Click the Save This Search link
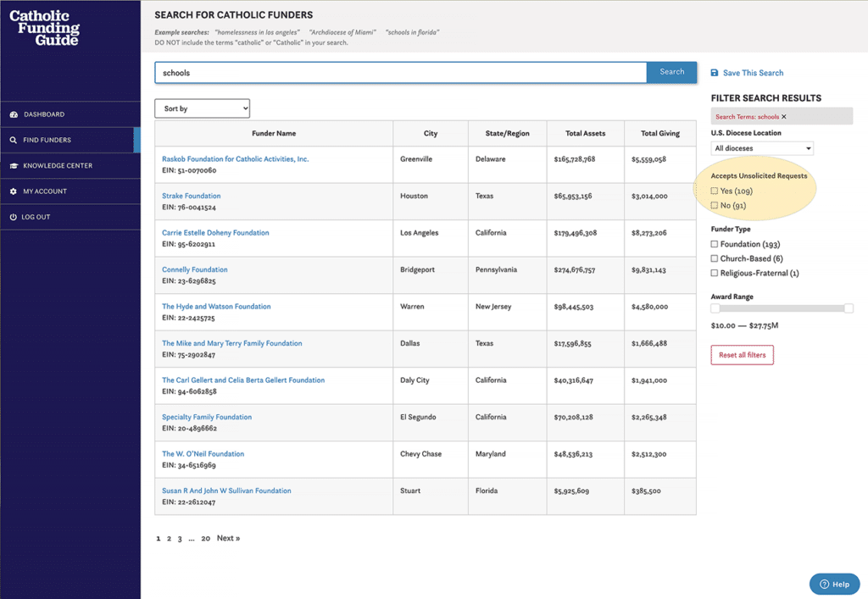 (x=753, y=73)
